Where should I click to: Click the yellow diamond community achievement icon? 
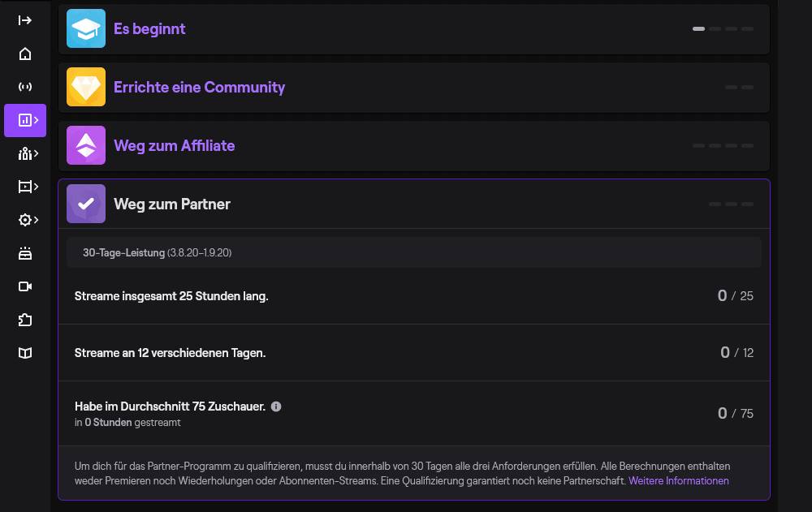pos(86,88)
